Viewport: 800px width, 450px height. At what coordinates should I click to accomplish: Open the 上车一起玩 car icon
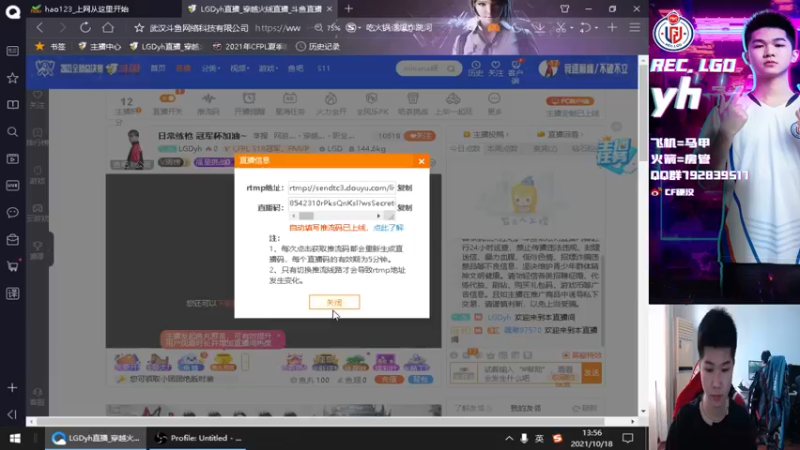coord(453,104)
